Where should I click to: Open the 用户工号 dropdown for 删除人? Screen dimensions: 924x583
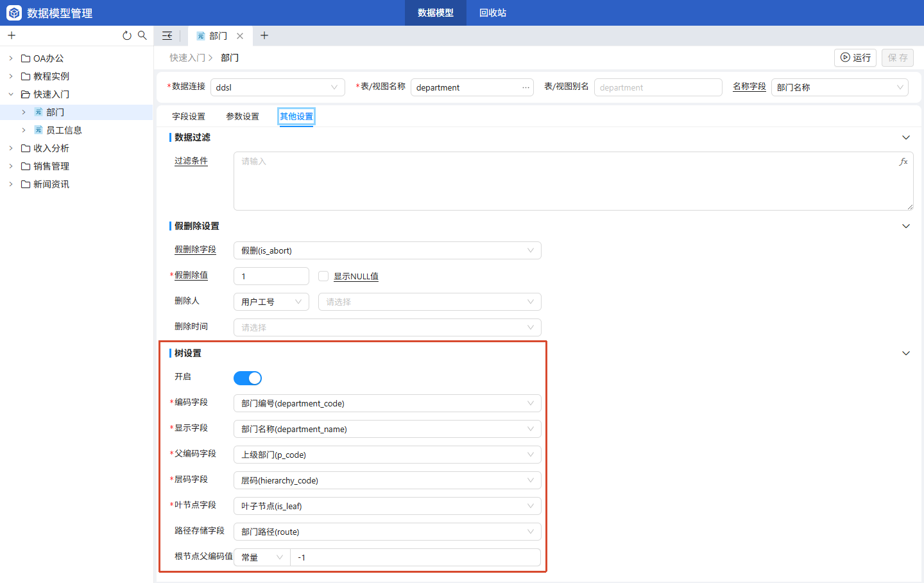pos(271,302)
